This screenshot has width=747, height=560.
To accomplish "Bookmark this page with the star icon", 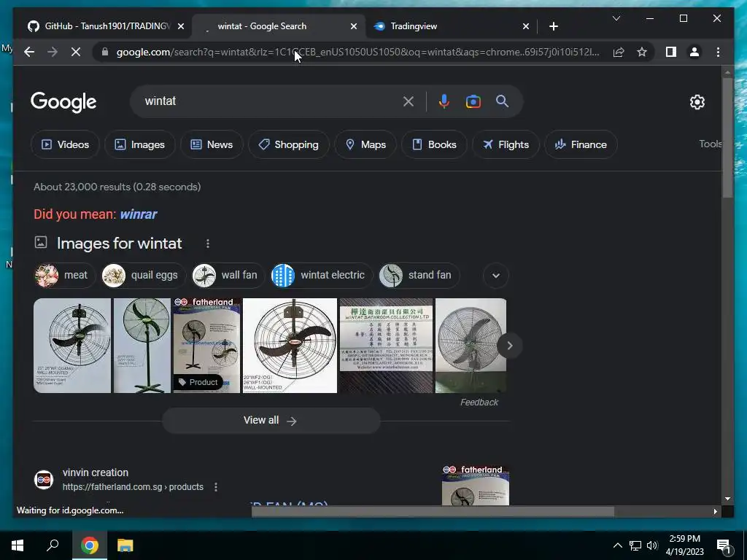I will click(642, 52).
